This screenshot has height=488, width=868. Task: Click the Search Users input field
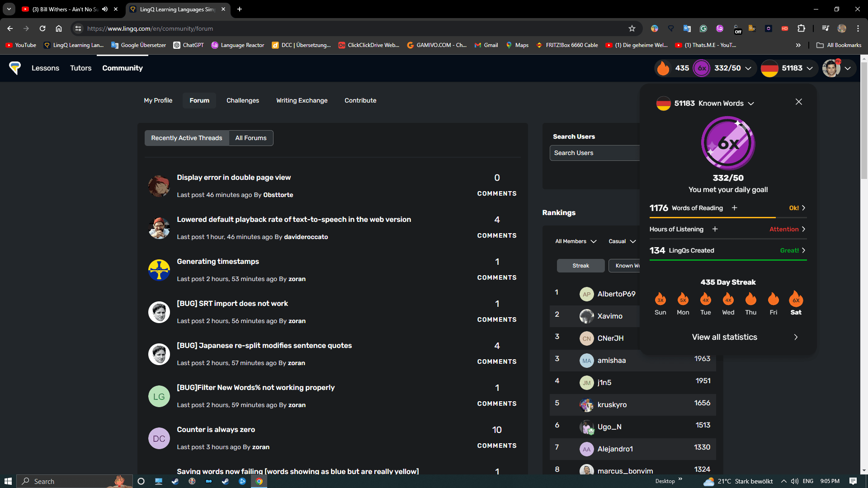point(595,153)
